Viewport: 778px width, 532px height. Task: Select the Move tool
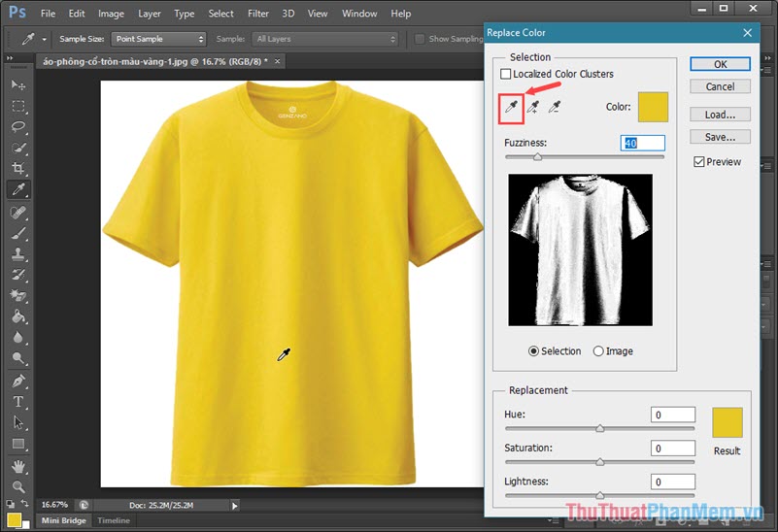[x=18, y=84]
